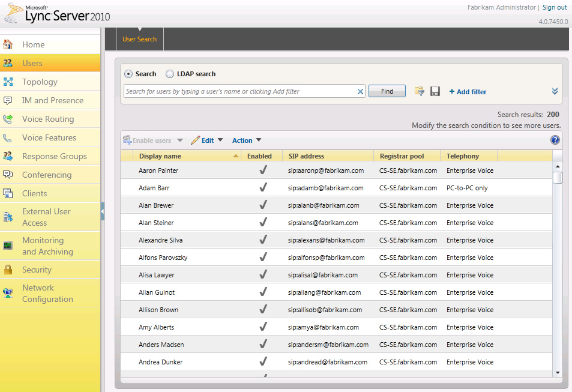
Task: Click the Security padlock icon
Action: [x=8, y=270]
